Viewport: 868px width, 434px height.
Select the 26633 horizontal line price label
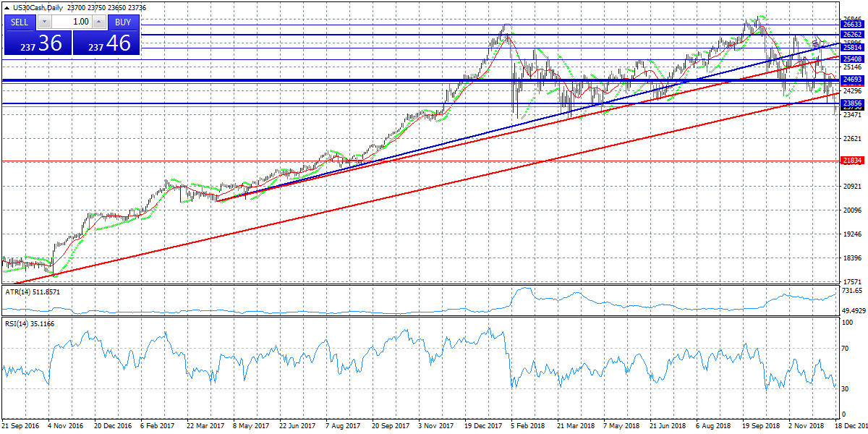852,25
